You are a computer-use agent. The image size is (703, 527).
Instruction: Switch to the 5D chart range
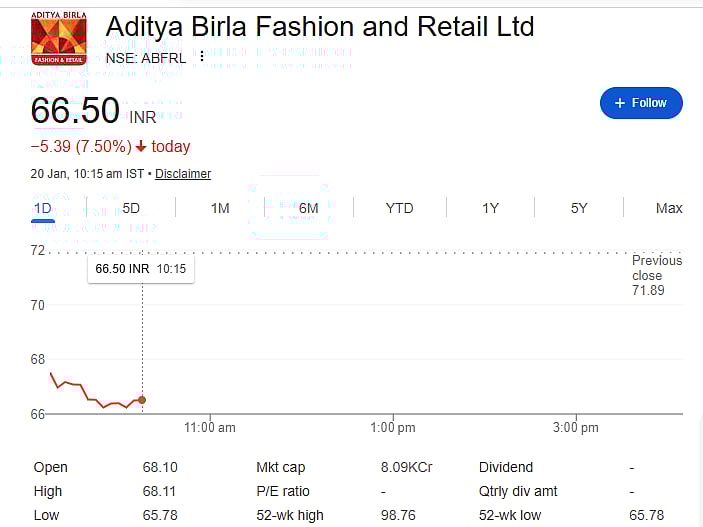(x=131, y=208)
